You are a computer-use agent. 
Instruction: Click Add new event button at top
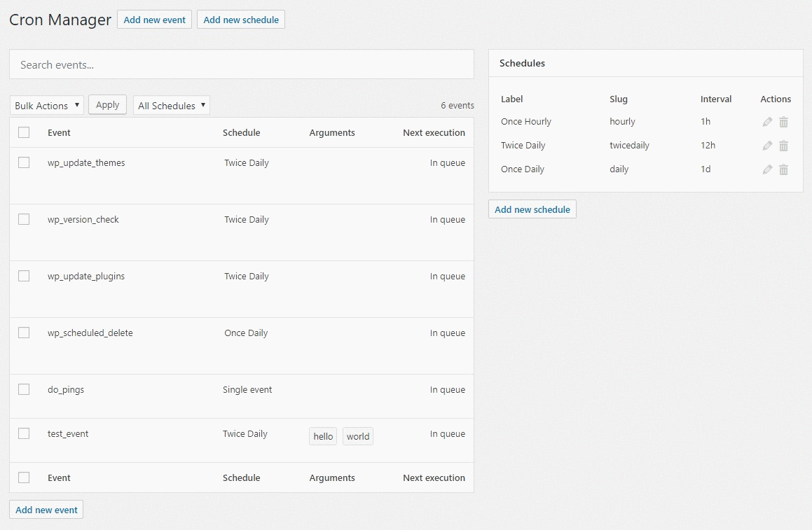[154, 20]
